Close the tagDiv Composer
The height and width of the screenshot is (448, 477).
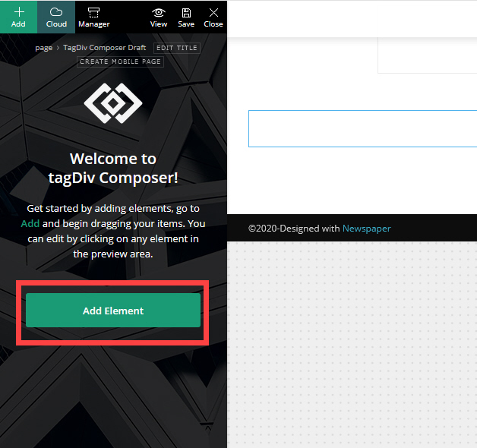pos(213,17)
